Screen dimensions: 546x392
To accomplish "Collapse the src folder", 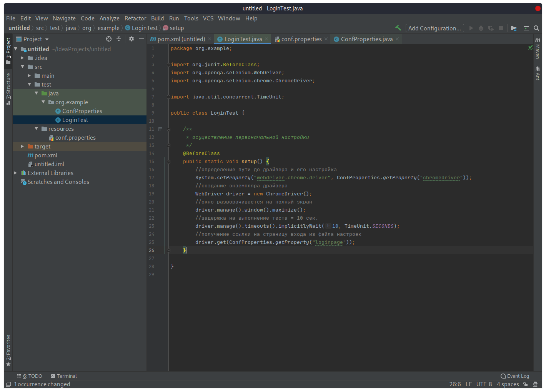I will click(23, 67).
